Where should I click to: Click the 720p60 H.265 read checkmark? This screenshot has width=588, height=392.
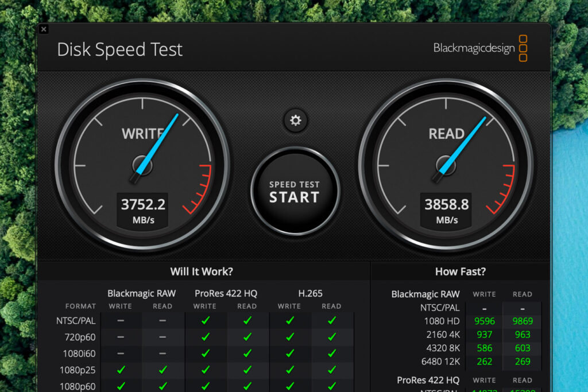[331, 337]
